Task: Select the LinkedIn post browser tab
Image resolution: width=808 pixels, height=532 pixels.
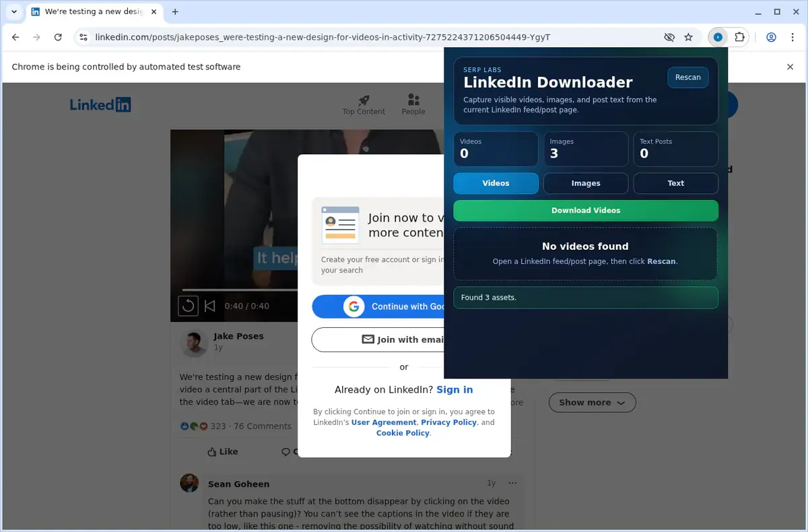Action: [94, 11]
